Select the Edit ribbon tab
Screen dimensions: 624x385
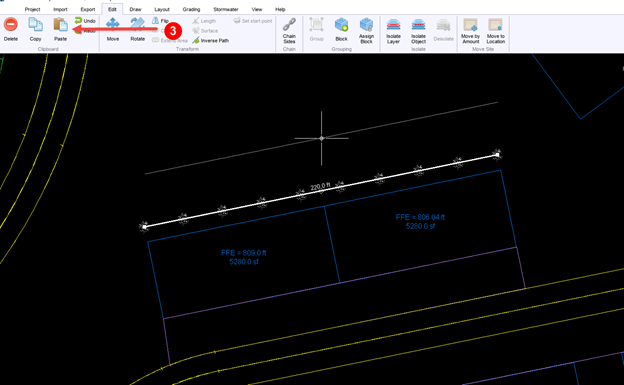[112, 9]
